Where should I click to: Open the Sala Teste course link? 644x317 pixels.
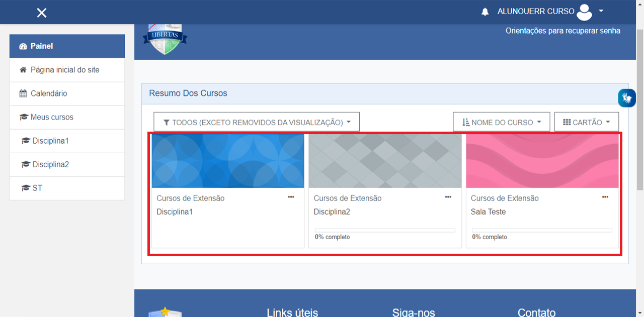pos(488,212)
